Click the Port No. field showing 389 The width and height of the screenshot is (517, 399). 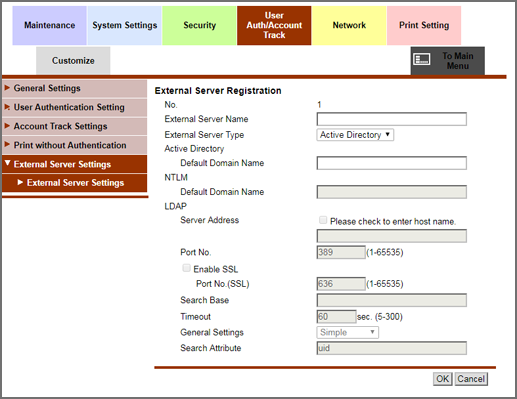(x=341, y=252)
